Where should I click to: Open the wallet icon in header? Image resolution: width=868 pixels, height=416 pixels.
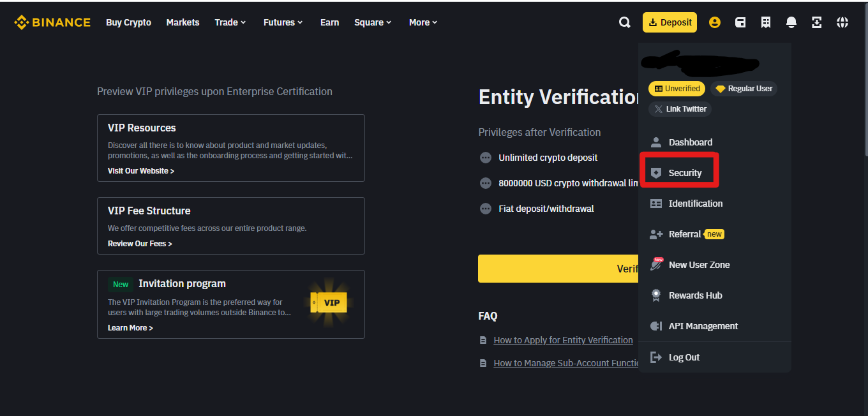point(740,22)
